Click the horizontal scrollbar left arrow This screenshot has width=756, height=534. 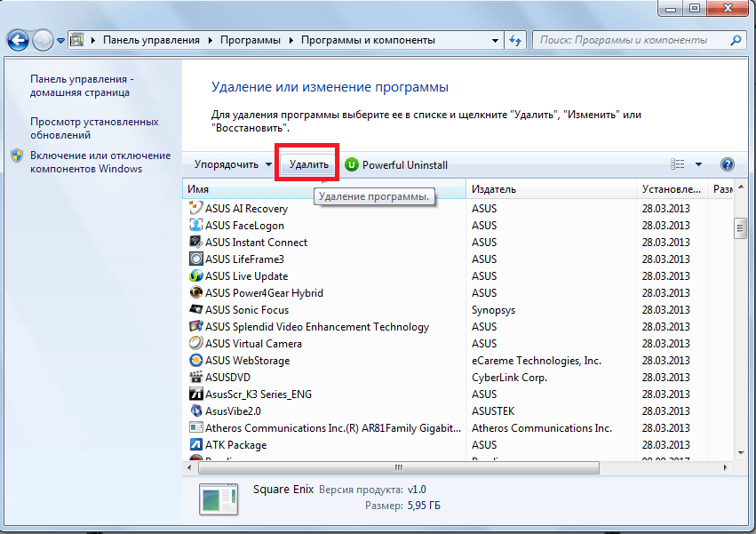189,467
